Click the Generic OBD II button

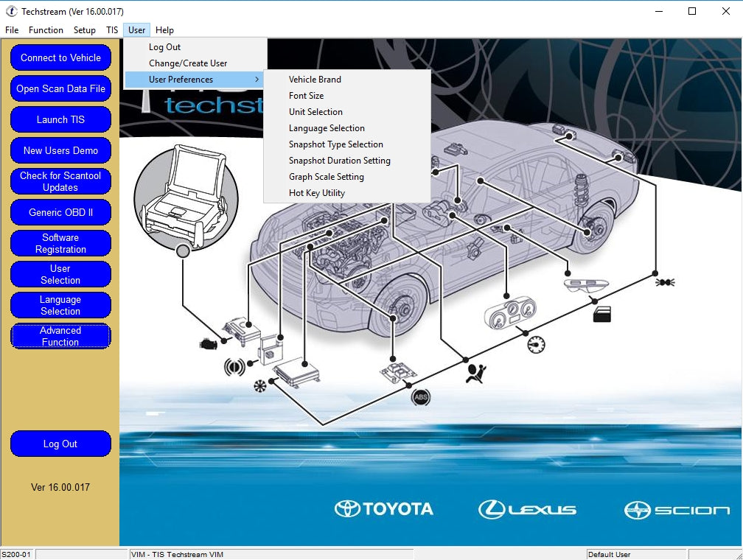click(60, 212)
